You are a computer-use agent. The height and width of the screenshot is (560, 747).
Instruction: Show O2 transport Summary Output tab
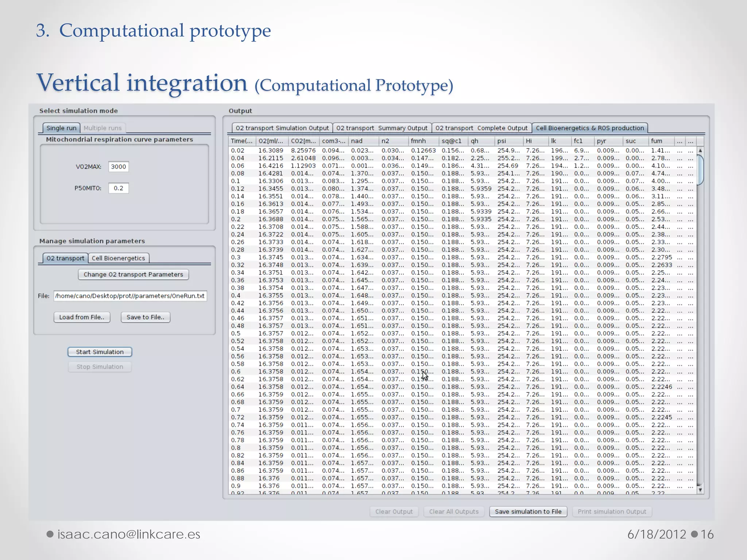(382, 128)
